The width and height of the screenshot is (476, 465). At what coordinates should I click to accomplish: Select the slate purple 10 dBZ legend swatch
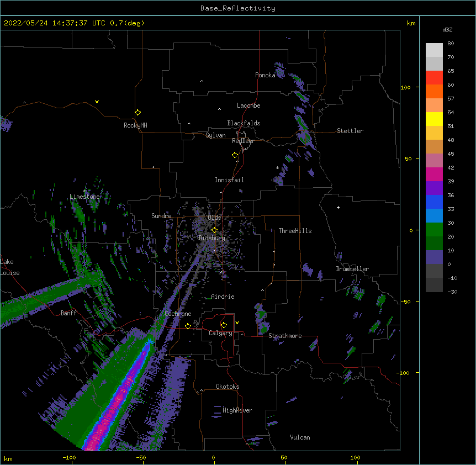(x=434, y=257)
